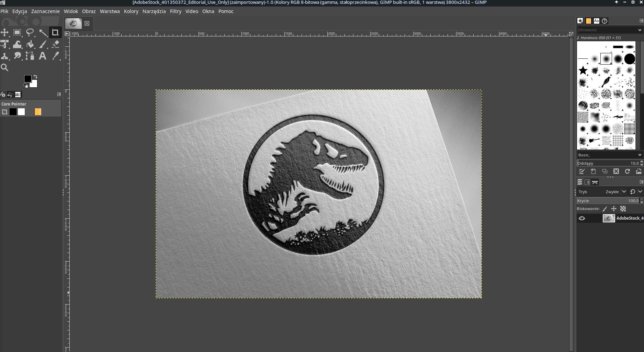Pick the star brush
The height and width of the screenshot is (352, 644).
583,70
